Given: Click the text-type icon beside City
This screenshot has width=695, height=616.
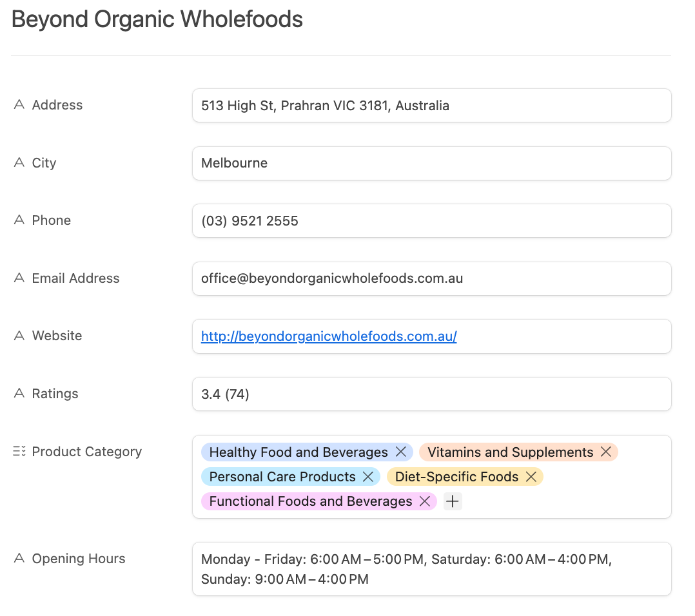Looking at the screenshot, I should [19, 162].
